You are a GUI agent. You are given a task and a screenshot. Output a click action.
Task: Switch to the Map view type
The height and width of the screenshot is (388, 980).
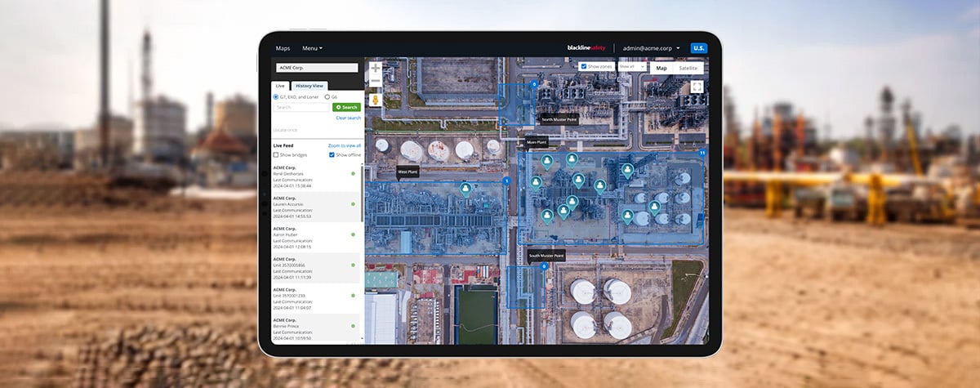pos(661,68)
